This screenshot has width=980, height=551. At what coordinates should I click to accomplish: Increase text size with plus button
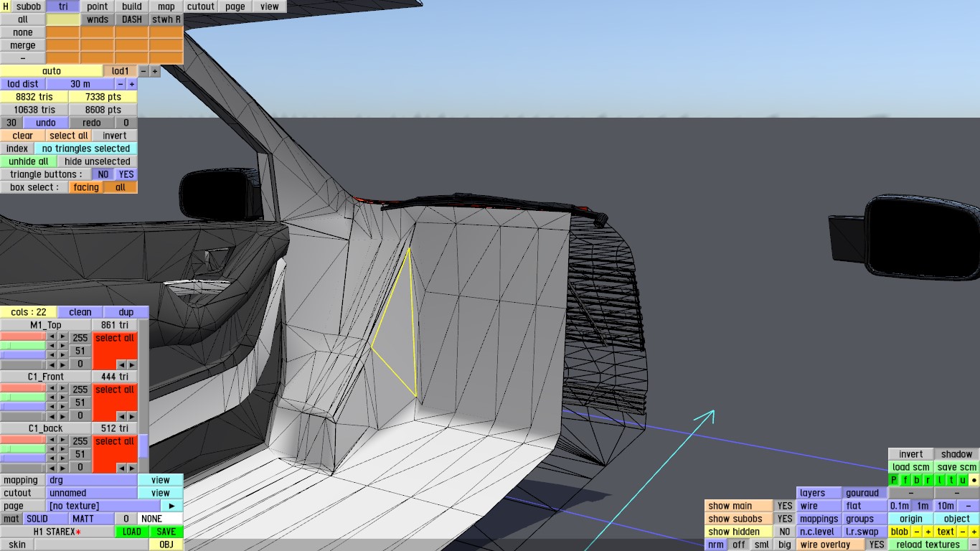(x=974, y=532)
